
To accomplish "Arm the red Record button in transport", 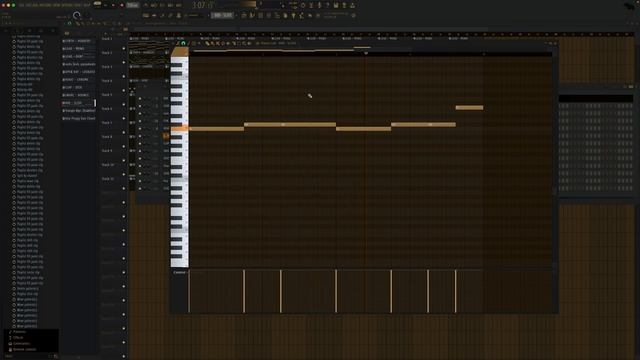I will pos(122,5).
